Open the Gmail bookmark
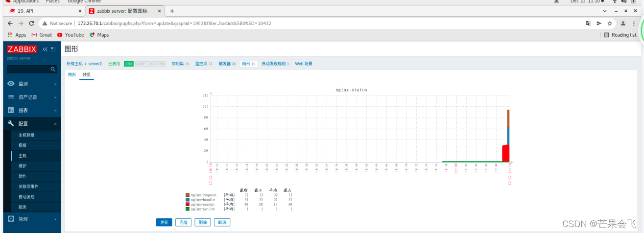The width and height of the screenshot is (644, 233). tap(42, 35)
